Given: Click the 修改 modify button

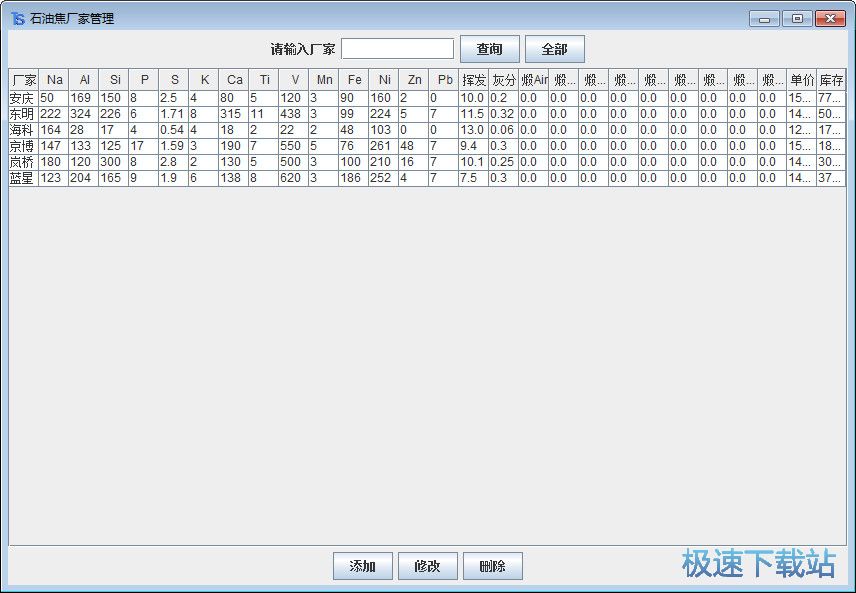Looking at the screenshot, I should tap(427, 565).
